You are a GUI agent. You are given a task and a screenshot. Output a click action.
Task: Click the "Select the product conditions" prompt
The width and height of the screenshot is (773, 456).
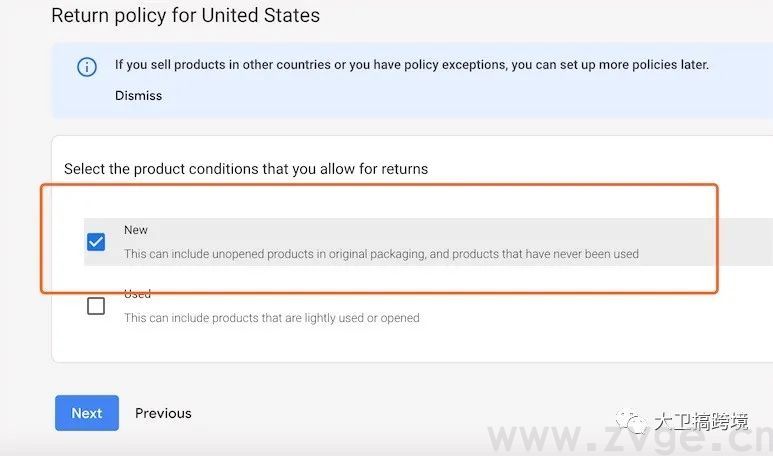pyautogui.click(x=246, y=169)
